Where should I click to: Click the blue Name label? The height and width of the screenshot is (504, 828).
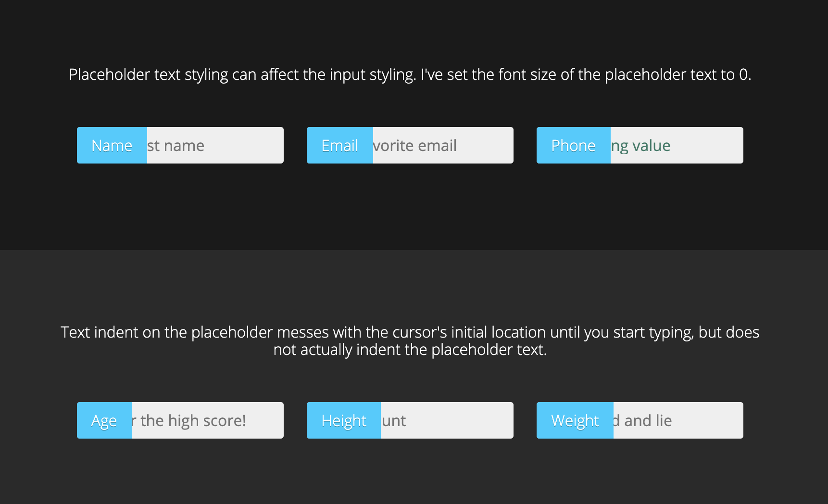[112, 145]
